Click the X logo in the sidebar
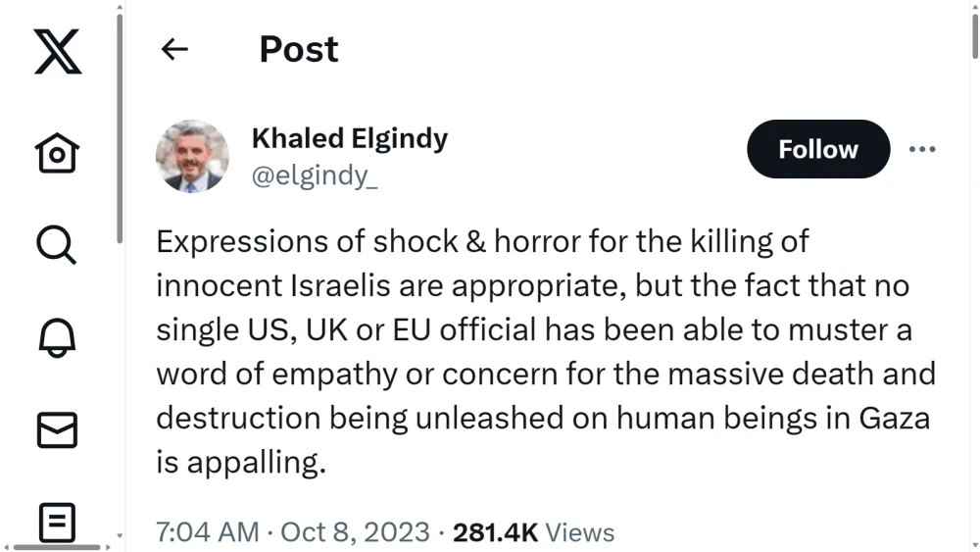Screen dimensions: 980x552 [x=57, y=51]
